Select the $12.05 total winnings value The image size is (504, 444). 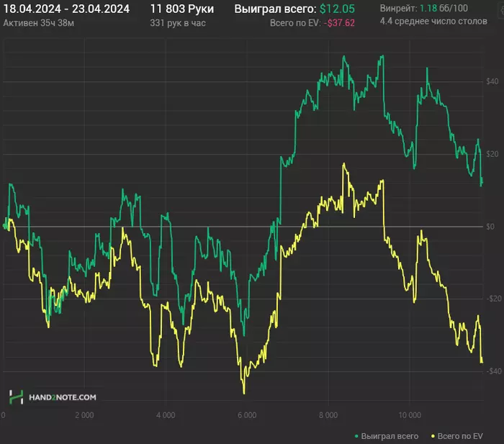point(337,9)
